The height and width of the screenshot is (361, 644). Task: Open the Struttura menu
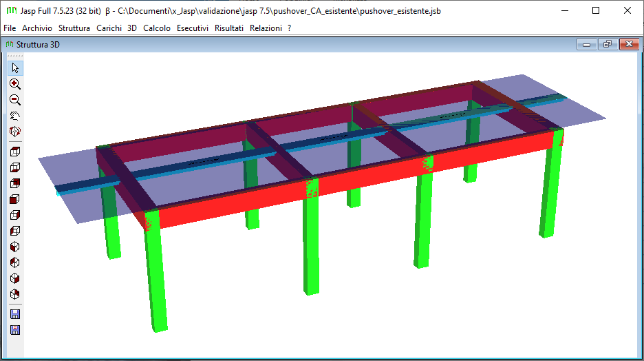tap(74, 28)
